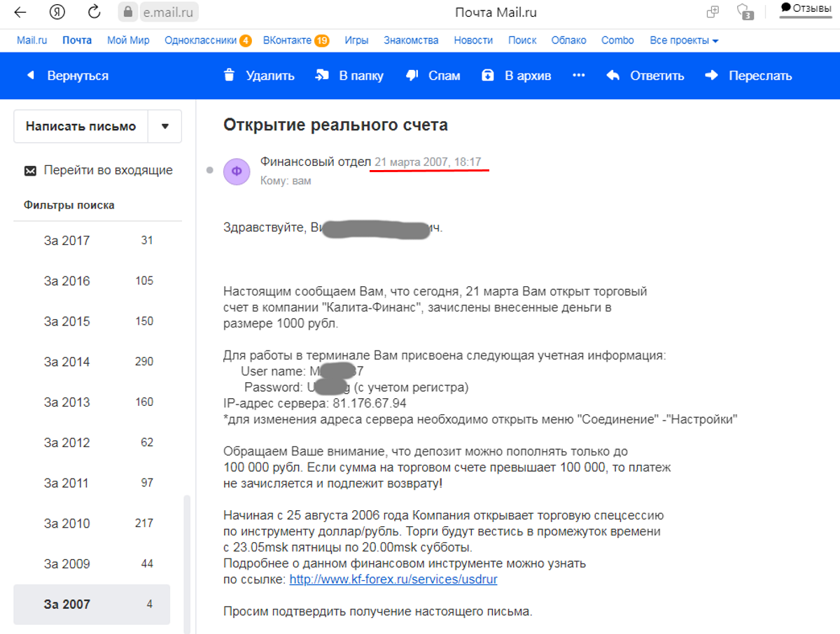Open the Облако portal link
840x634 pixels.
tap(568, 41)
